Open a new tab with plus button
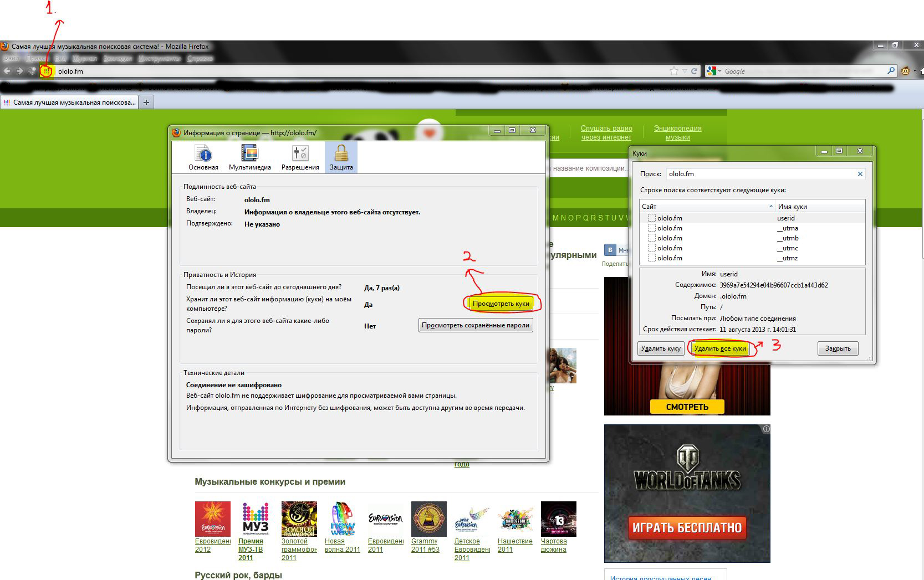 tap(146, 102)
